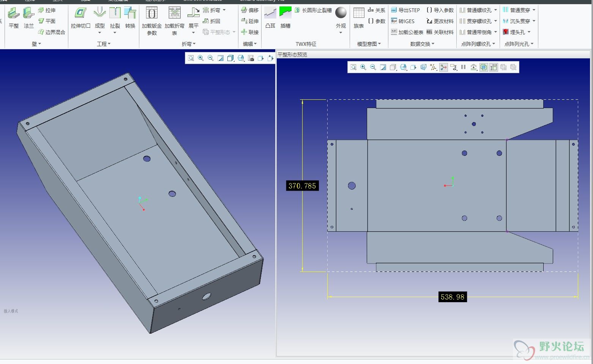Click Zoom Out in main view toolbar

point(211,58)
